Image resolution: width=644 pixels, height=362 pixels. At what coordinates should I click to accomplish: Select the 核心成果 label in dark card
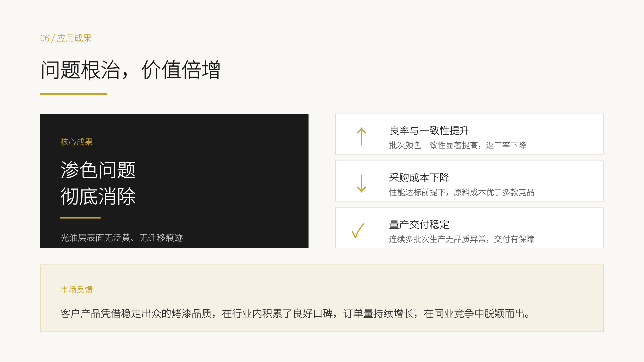pos(77,142)
